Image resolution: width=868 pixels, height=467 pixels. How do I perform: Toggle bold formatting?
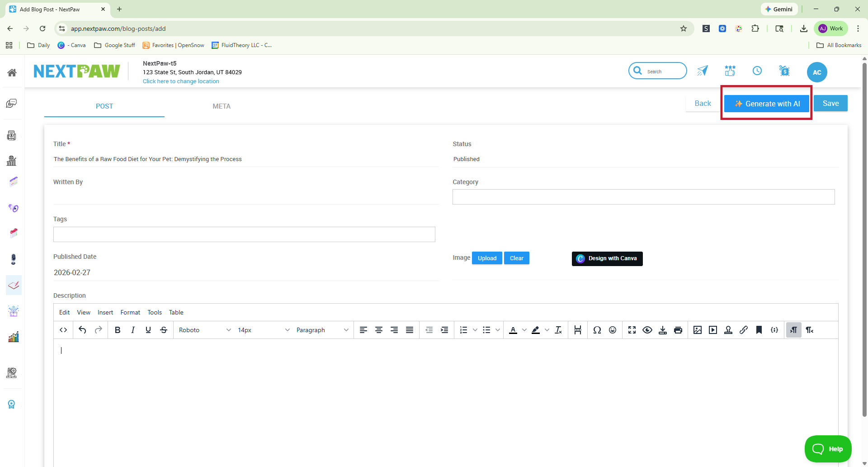[117, 330]
